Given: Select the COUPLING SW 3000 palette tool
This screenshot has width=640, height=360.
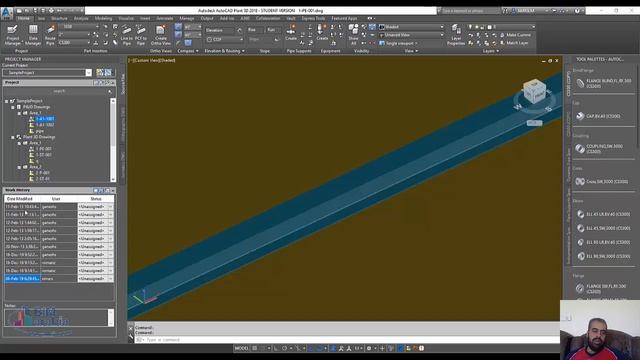Looking at the screenshot, I should (x=599, y=149).
